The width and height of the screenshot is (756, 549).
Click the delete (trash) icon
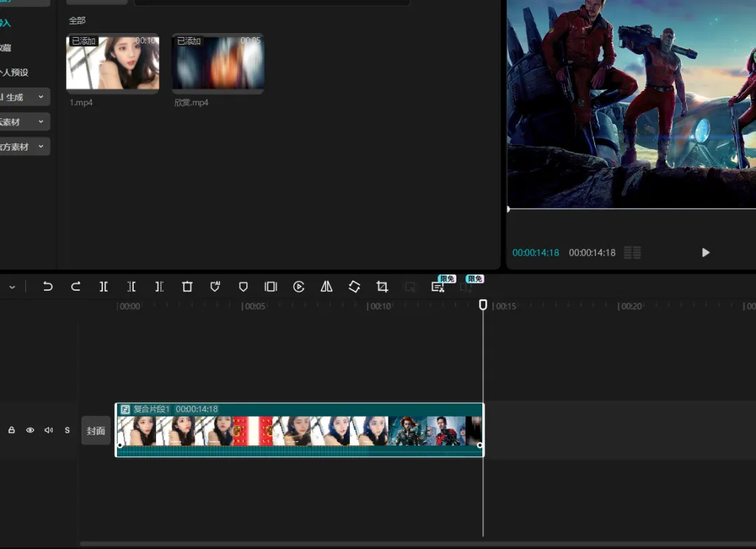(x=187, y=286)
